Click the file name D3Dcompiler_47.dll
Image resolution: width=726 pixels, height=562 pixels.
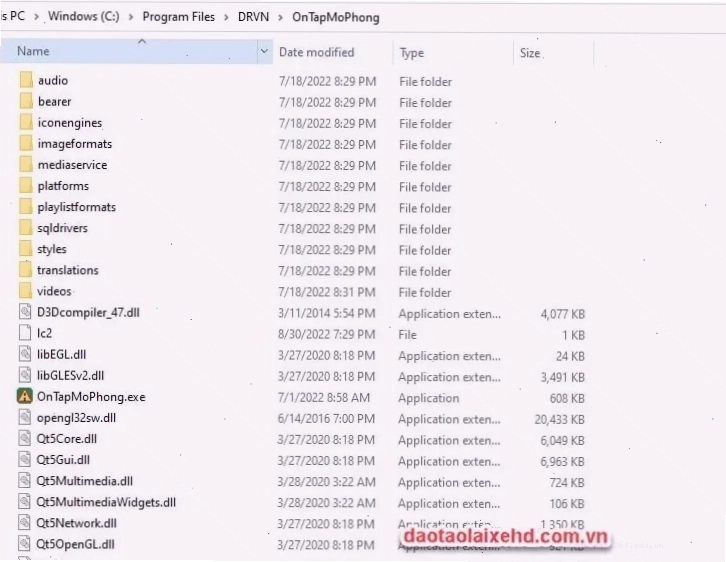(x=88, y=312)
